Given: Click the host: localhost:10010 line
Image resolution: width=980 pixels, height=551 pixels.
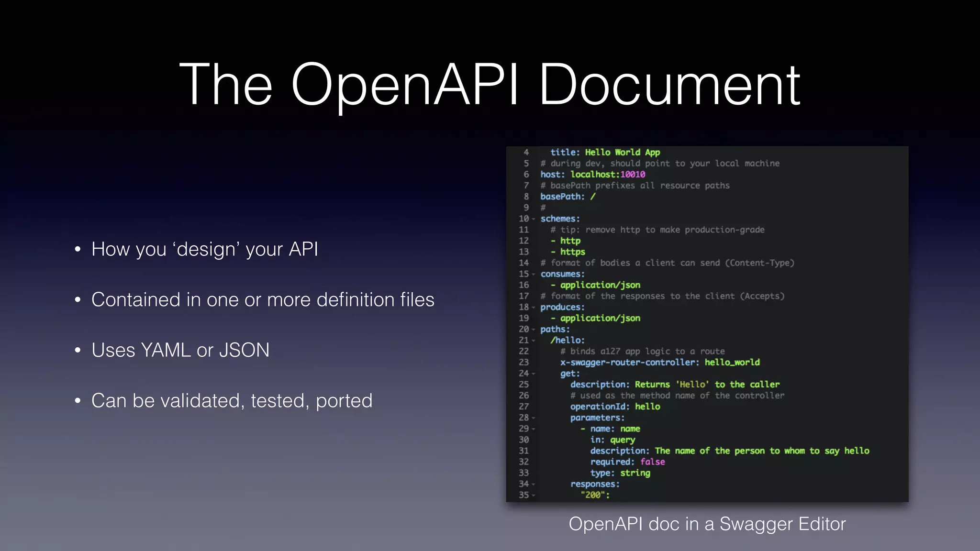Looking at the screenshot, I should coord(592,175).
